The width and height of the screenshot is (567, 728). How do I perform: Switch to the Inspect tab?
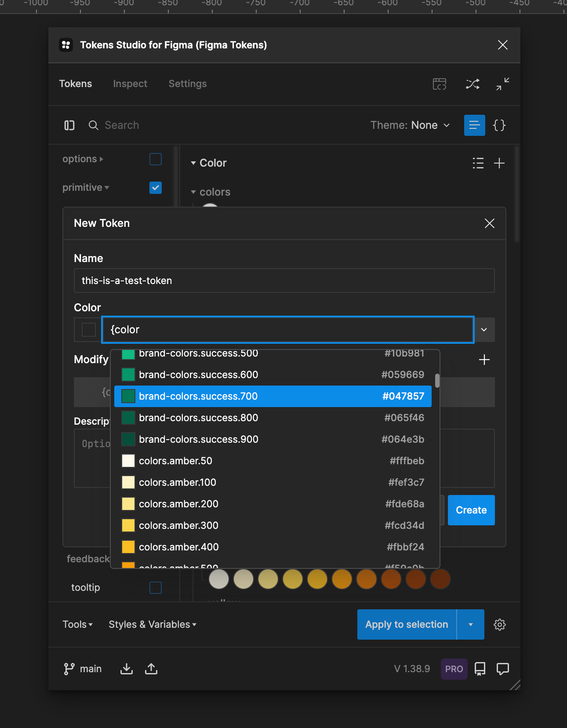pyautogui.click(x=130, y=84)
